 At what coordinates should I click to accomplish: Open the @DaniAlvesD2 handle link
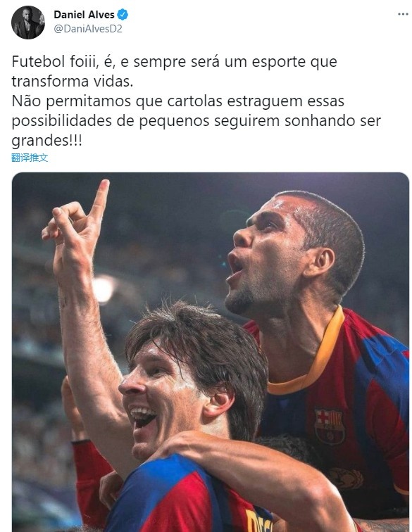[88, 29]
